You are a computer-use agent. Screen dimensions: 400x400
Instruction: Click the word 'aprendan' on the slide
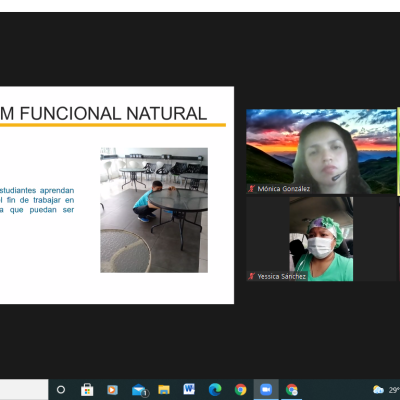coord(57,191)
